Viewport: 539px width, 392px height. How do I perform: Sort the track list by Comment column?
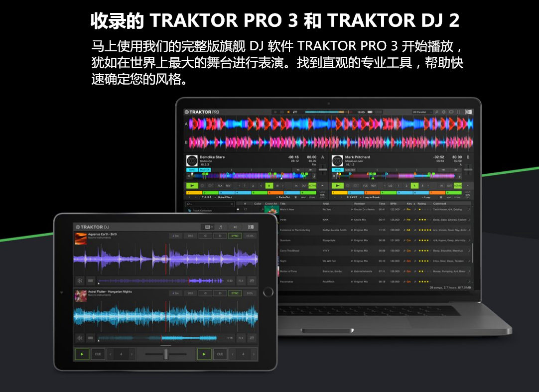coord(440,204)
